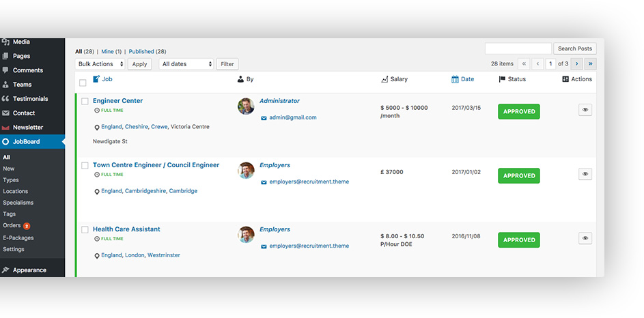This screenshot has width=644, height=318.
Task: Go to the next page arrow
Action: [x=576, y=63]
